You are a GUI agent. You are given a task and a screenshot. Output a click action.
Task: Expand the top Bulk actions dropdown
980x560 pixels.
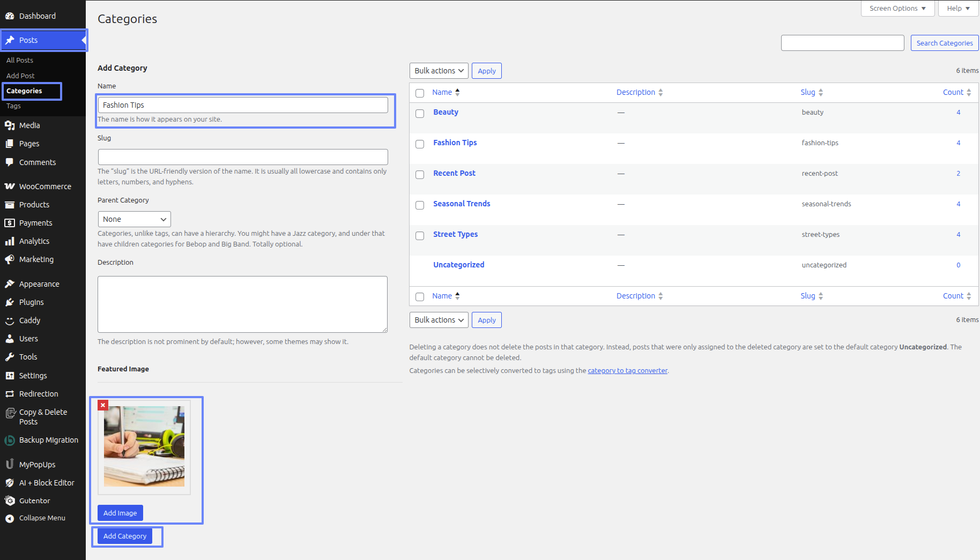439,71
